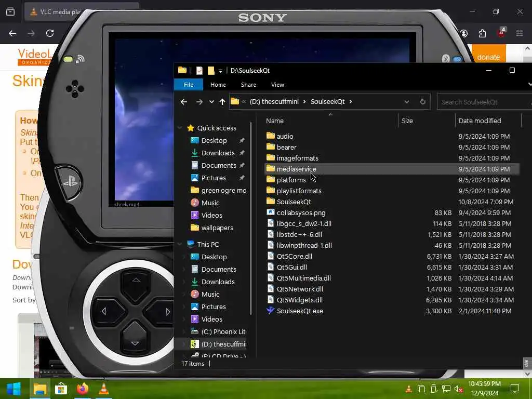Go back in File Explorer
532x399 pixels.
click(183, 101)
